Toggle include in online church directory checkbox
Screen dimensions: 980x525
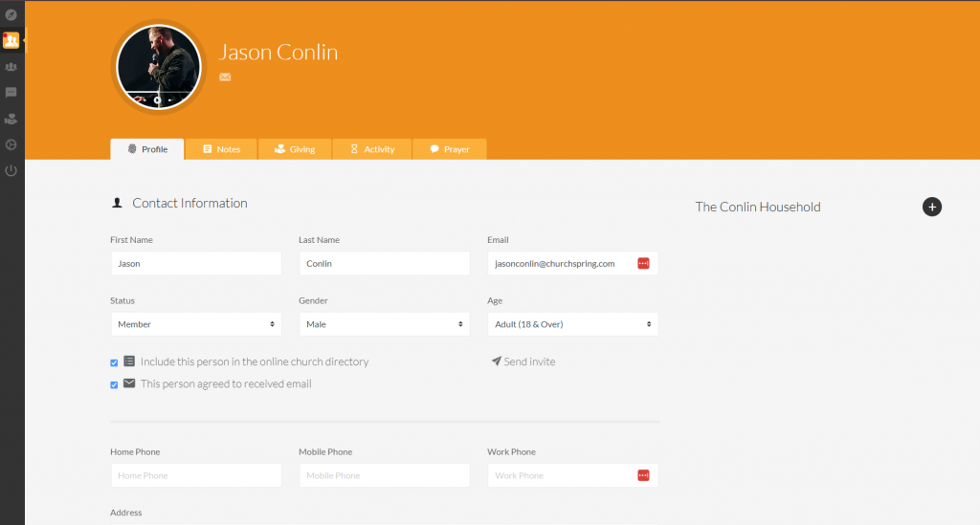[x=114, y=362]
